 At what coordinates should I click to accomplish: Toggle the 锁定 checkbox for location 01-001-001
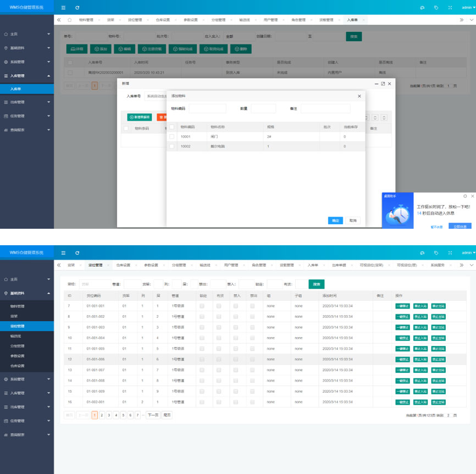click(202, 306)
